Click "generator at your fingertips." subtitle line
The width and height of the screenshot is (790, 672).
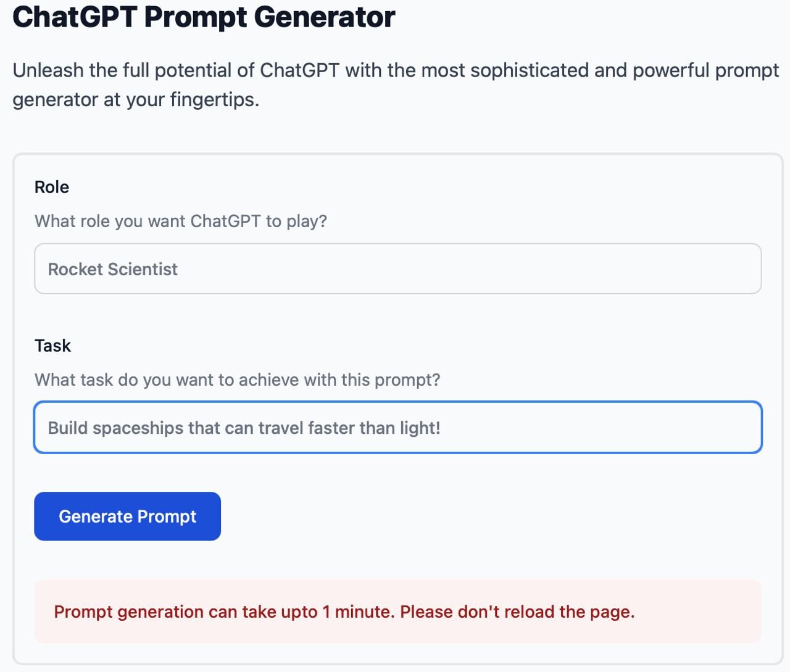coord(136,99)
